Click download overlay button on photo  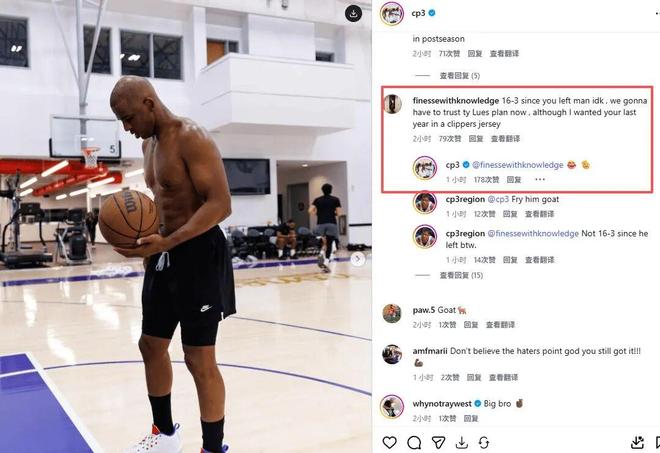point(354,13)
